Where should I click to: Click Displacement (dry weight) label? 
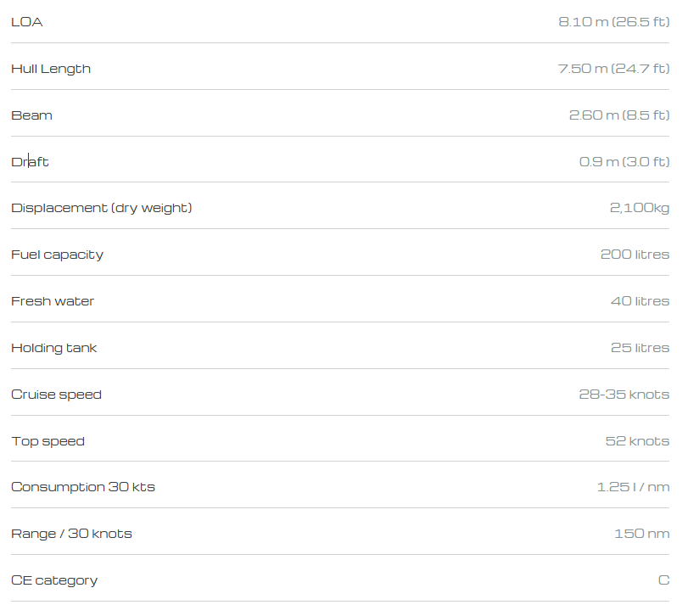click(102, 208)
